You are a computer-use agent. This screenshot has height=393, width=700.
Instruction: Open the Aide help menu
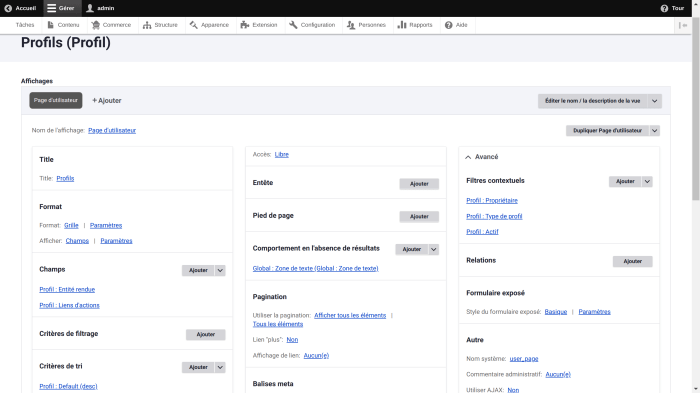click(456, 25)
